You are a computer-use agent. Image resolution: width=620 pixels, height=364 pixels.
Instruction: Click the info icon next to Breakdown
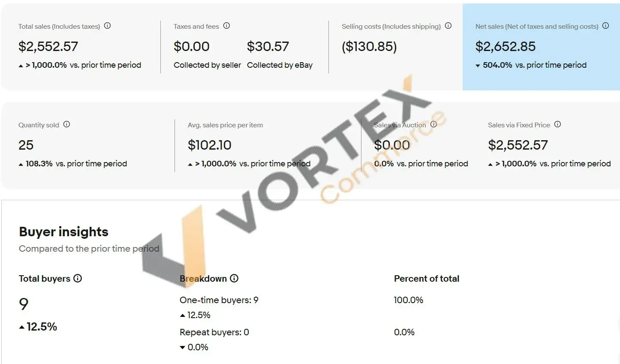tap(234, 278)
